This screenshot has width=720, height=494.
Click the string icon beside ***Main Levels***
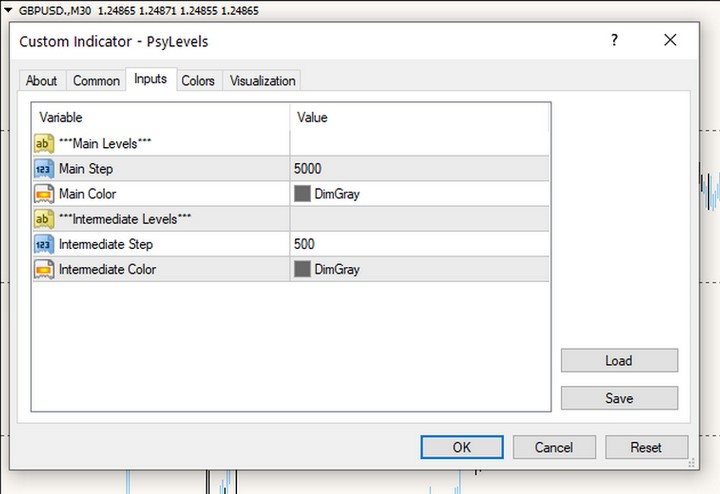pos(44,144)
